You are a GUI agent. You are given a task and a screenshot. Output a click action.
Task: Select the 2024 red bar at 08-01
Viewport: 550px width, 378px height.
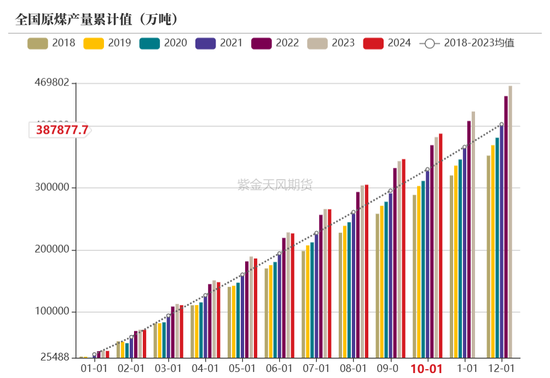click(367, 271)
